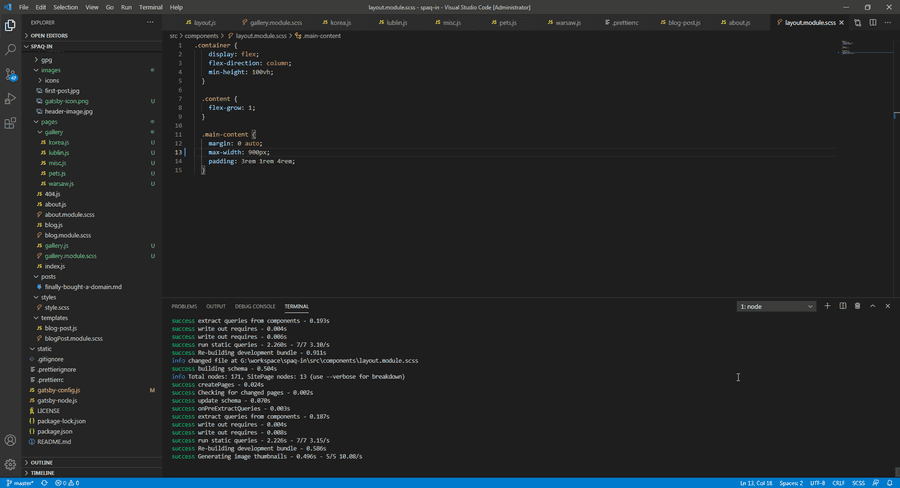This screenshot has height=488, width=900.
Task: Expand the OUTLINE section
Action: (42, 462)
